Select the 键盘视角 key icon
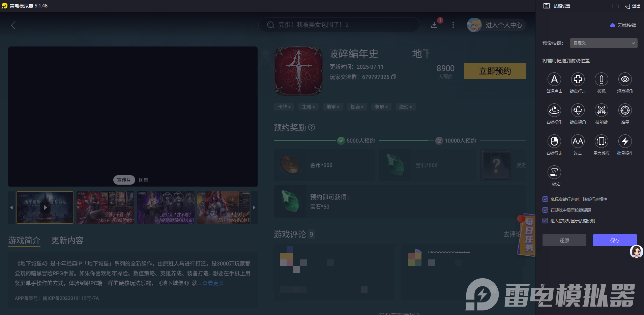This screenshot has height=315, width=644. click(x=578, y=110)
